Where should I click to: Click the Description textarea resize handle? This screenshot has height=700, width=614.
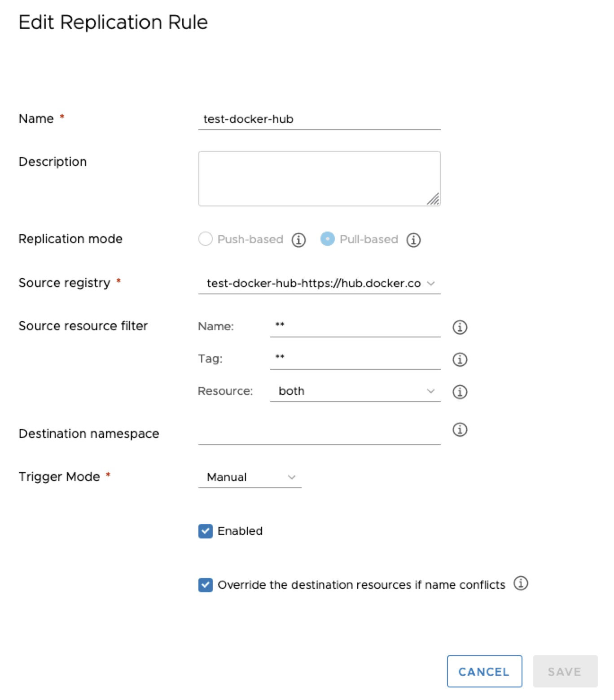[x=434, y=200]
